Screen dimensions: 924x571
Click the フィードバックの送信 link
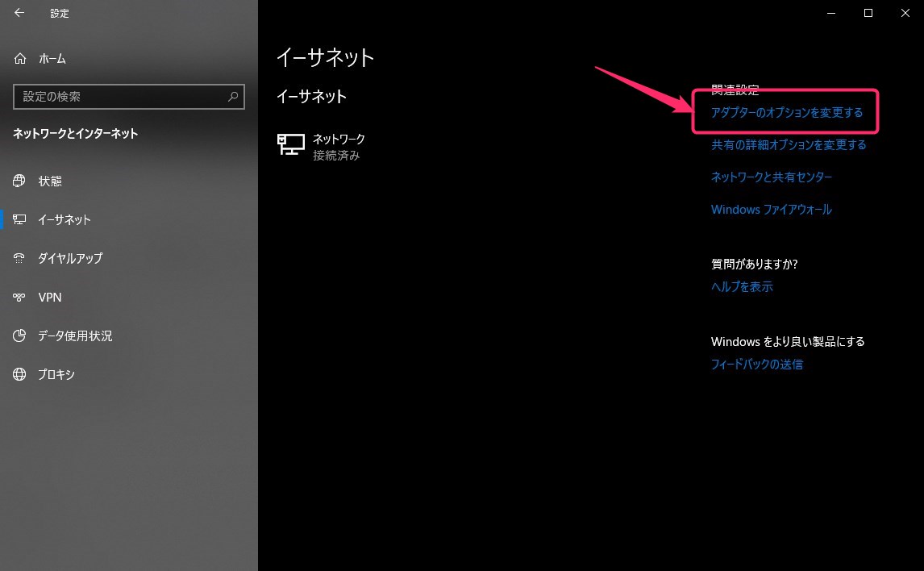756,365
